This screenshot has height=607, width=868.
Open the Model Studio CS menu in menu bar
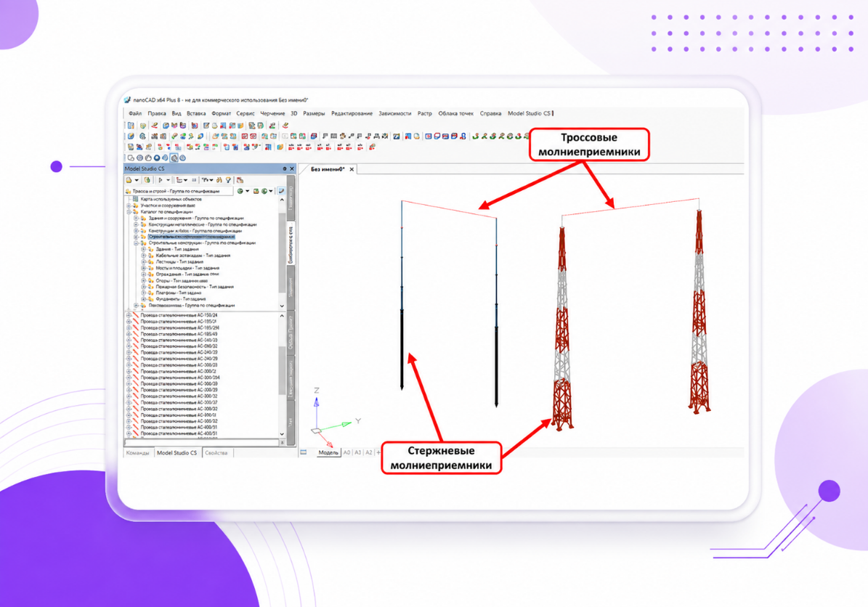[530, 113]
